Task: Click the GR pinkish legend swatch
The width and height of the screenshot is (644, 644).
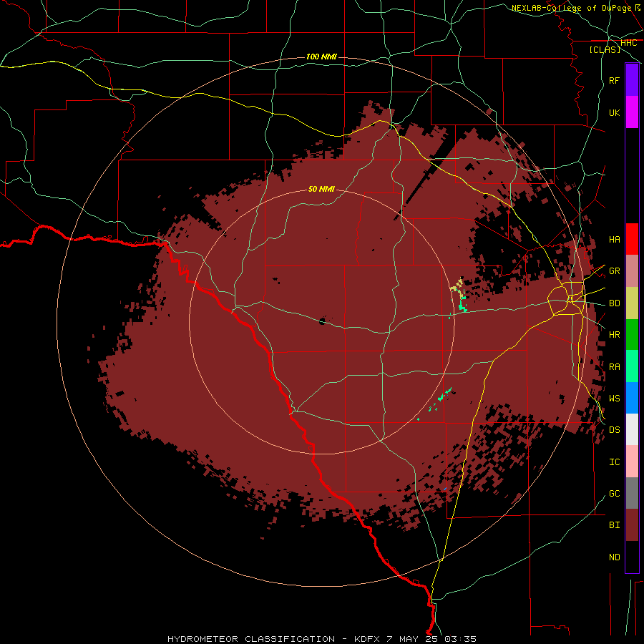Action: pyautogui.click(x=632, y=270)
